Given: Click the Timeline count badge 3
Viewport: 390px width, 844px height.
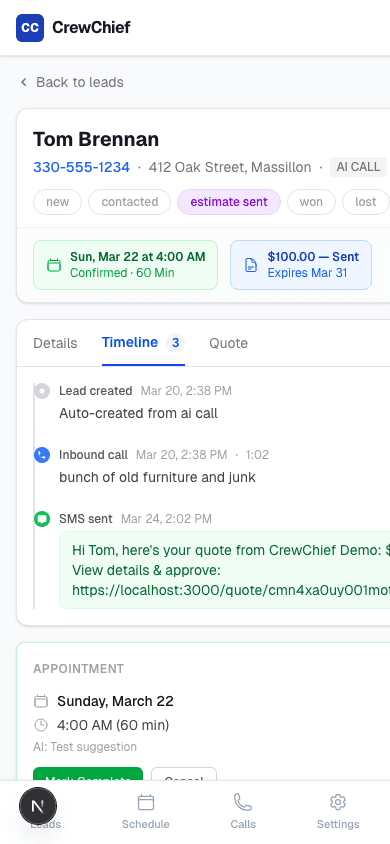Looking at the screenshot, I should (x=175, y=343).
